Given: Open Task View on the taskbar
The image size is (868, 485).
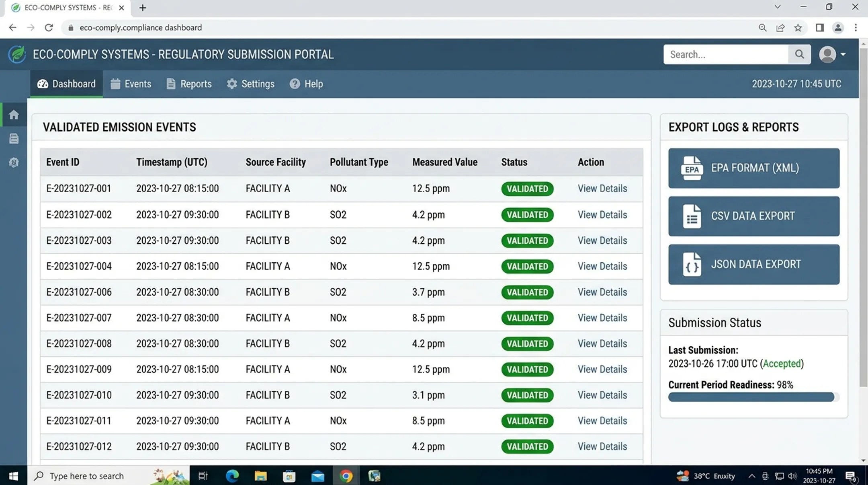Looking at the screenshot, I should (x=203, y=476).
